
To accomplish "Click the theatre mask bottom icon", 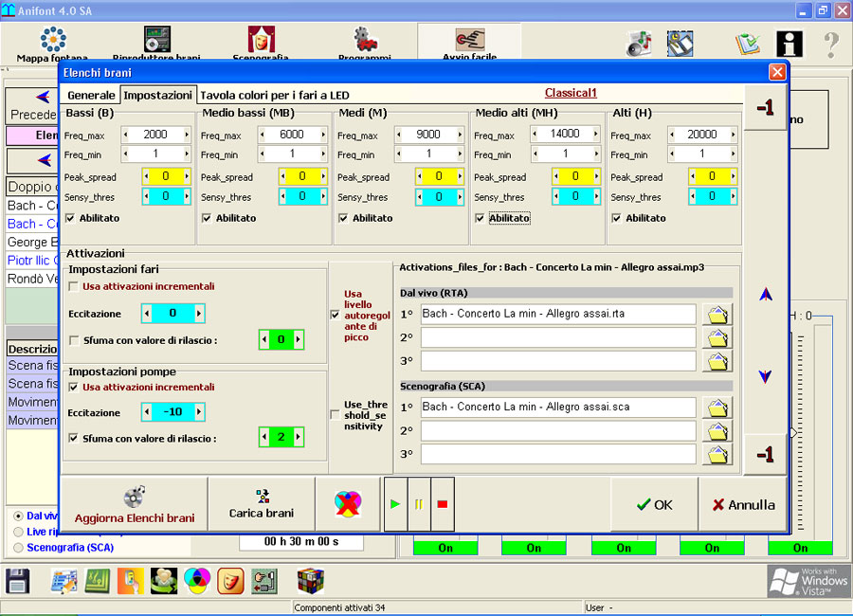I will [x=230, y=581].
